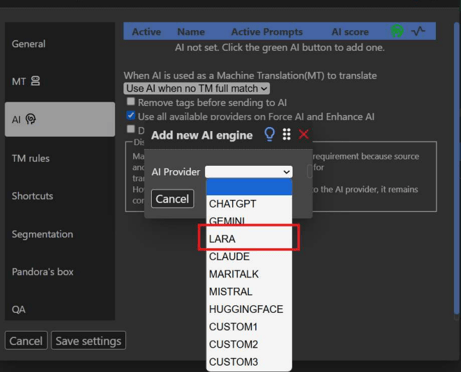Image resolution: width=461 pixels, height=372 pixels.
Task: Open the Pandora's box settings tab
Action: [60, 272]
